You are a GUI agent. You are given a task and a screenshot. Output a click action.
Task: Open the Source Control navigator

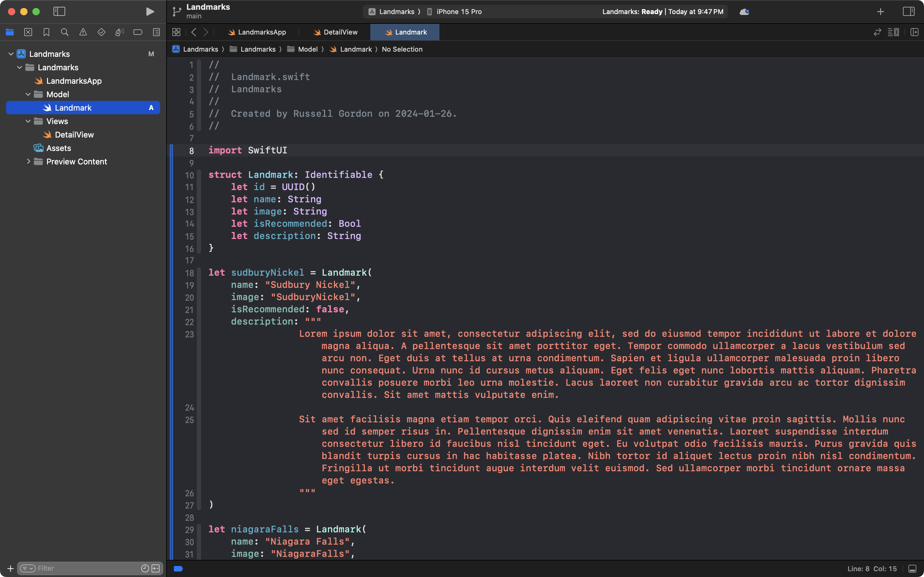(x=28, y=32)
